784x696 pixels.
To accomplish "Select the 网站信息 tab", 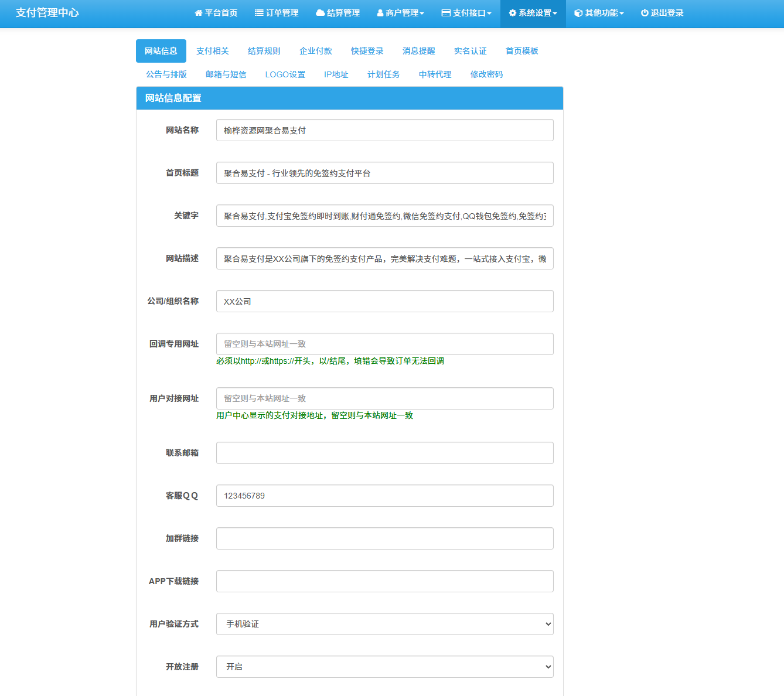I will click(161, 51).
